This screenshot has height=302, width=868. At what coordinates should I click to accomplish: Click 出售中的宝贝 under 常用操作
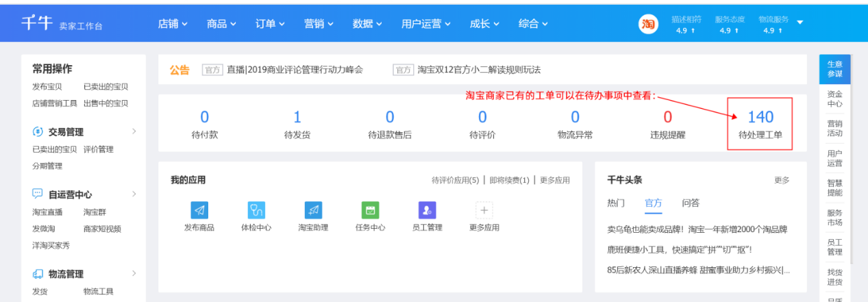click(106, 103)
